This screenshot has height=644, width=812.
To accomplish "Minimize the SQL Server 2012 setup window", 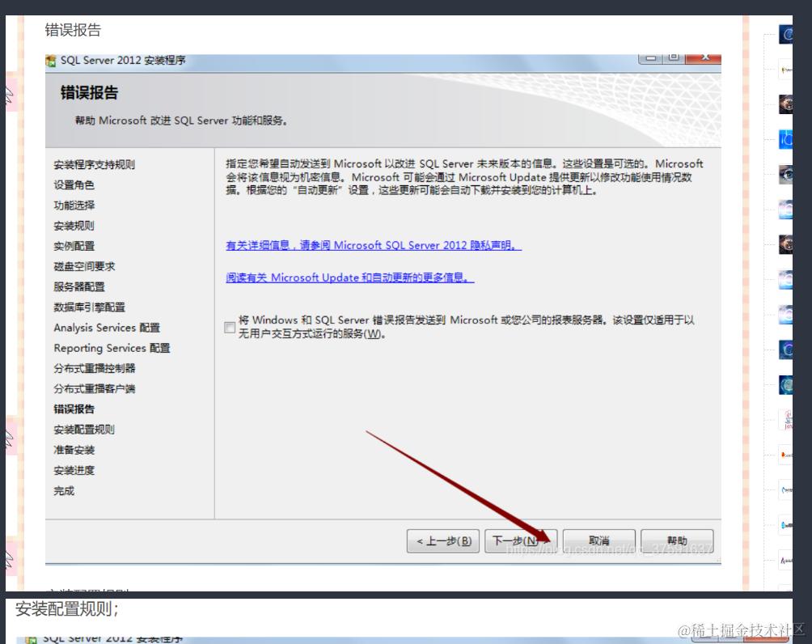I will (651, 57).
